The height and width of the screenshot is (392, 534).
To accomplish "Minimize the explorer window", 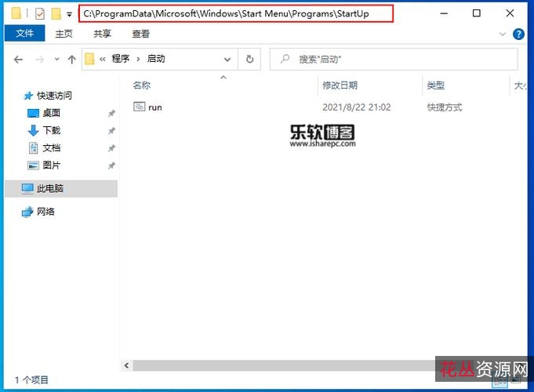I will click(x=444, y=13).
